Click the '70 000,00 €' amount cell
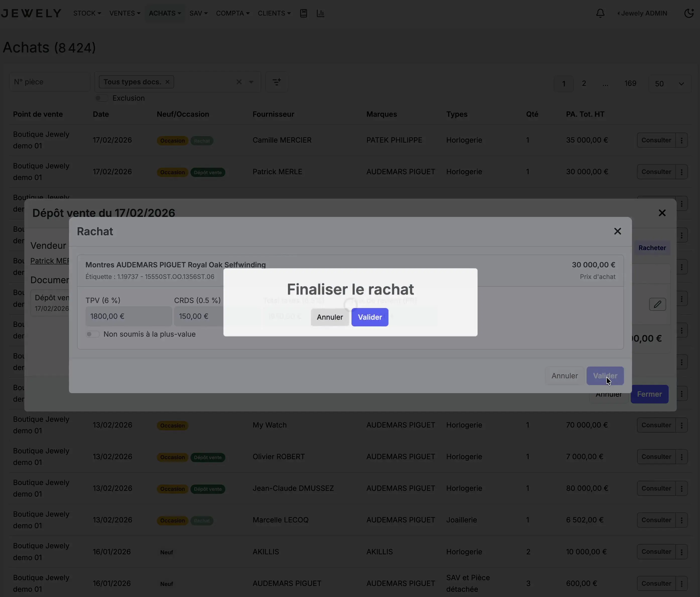 587,425
